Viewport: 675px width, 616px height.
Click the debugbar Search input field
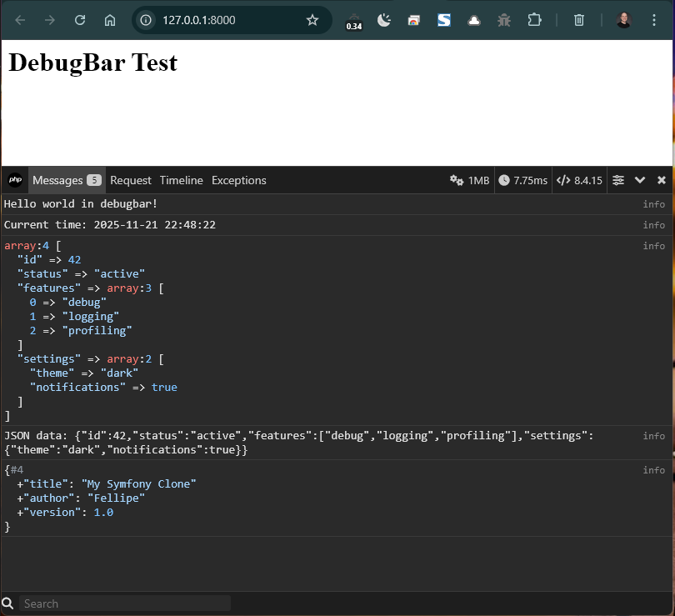coord(125,603)
